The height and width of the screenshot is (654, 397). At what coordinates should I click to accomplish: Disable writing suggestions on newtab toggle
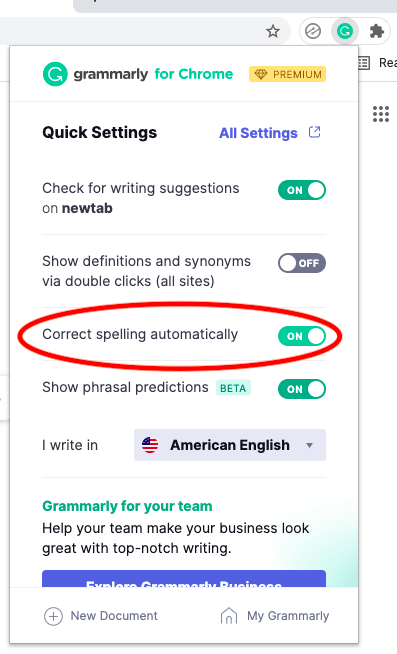[x=302, y=190]
